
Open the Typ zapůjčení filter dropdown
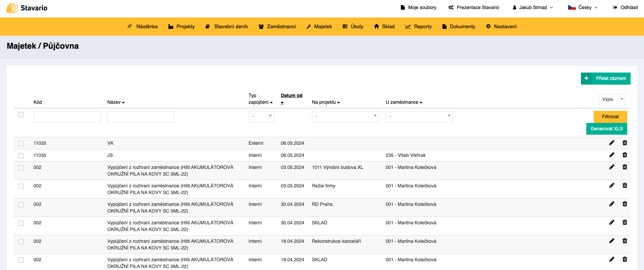pyautogui.click(x=261, y=116)
